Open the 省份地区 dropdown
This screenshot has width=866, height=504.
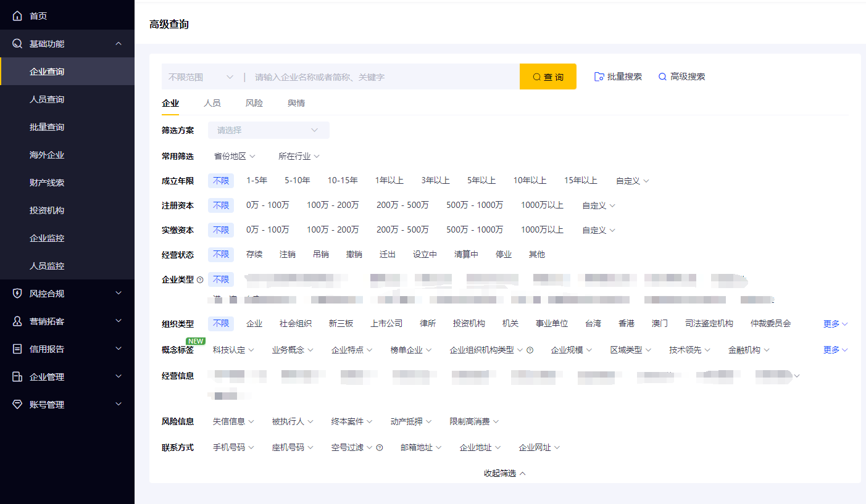click(x=235, y=157)
